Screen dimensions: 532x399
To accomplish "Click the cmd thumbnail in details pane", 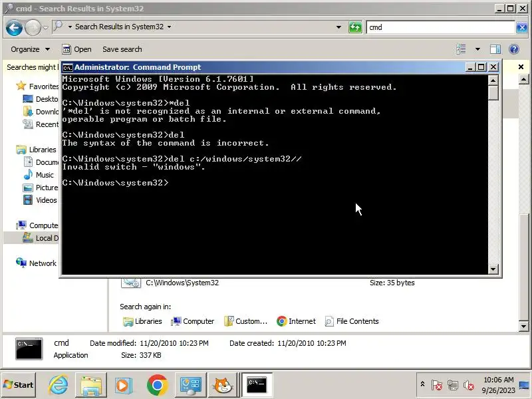I will 29,348.
